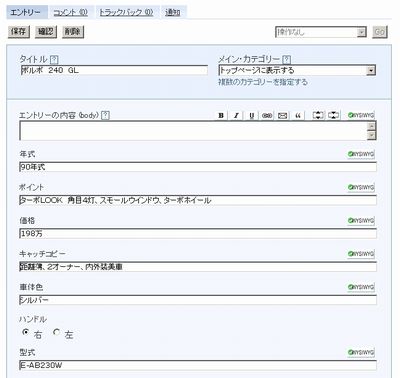Open help for タイトル label

(x=54, y=60)
